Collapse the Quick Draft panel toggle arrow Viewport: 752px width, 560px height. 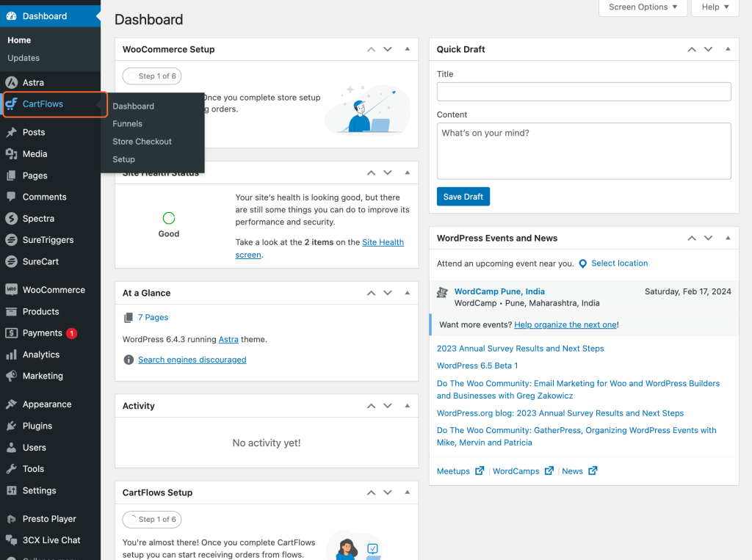pos(728,49)
